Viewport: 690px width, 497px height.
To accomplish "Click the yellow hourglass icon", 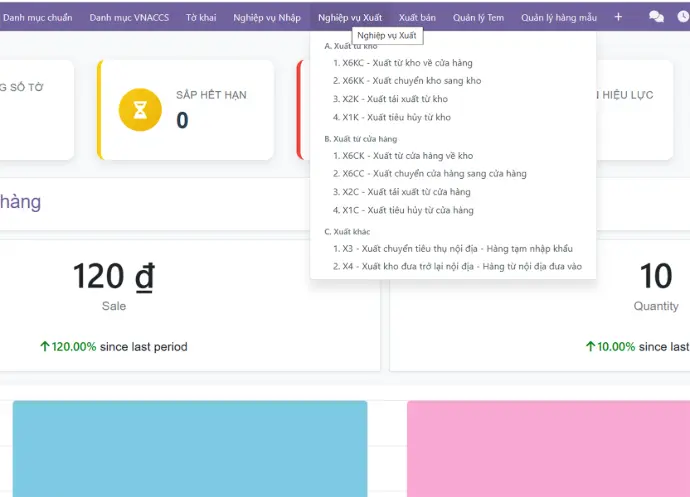I will coord(140,110).
